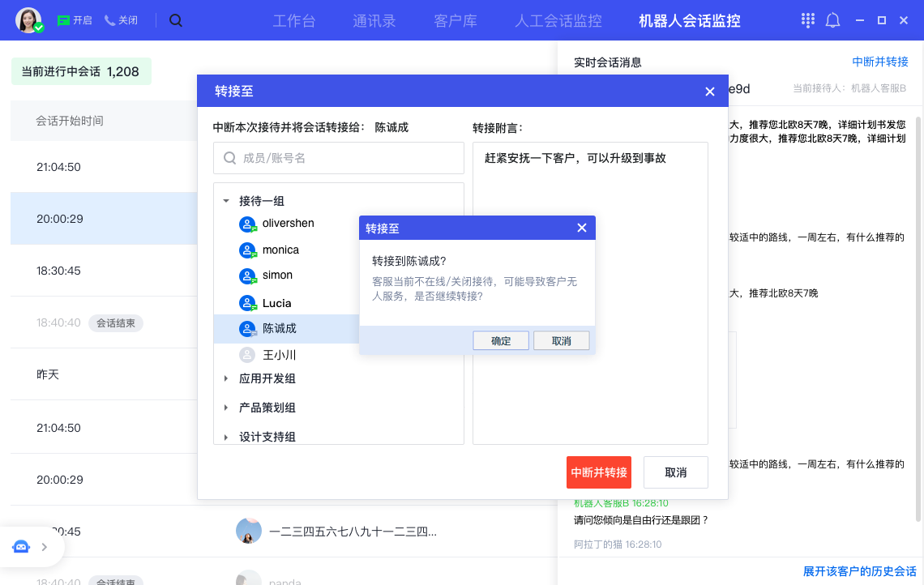This screenshot has height=585, width=924.
Task: Toggle the 关闭 phone status
Action: (121, 20)
